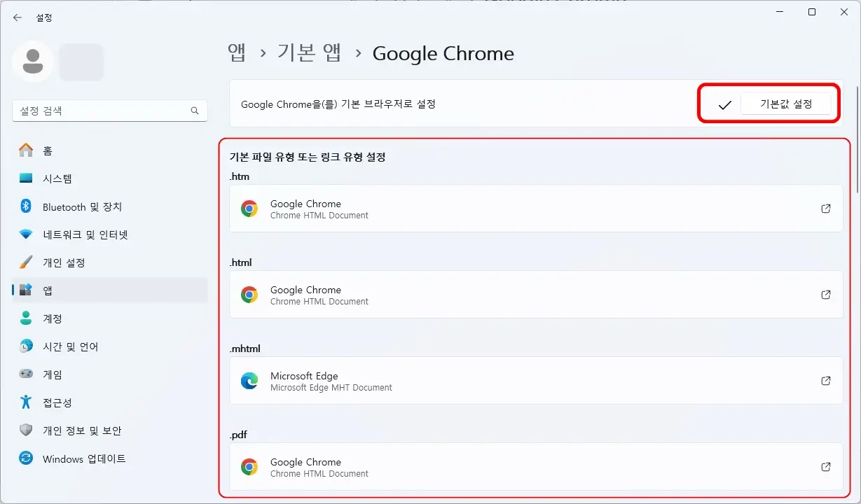The image size is (861, 504).
Task: Click the Bluetooth icon in the sidebar
Action: 26,206
